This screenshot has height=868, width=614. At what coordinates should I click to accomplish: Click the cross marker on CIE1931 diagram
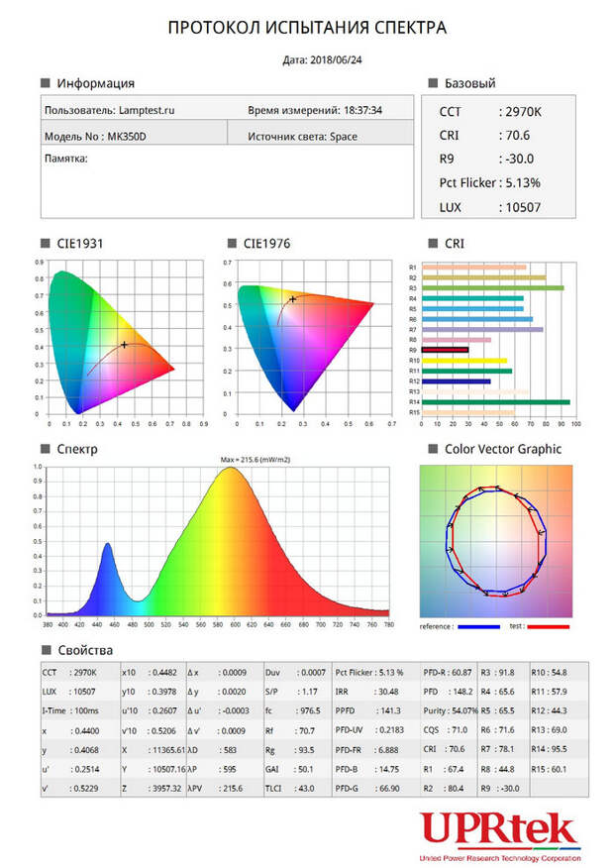[x=125, y=344]
